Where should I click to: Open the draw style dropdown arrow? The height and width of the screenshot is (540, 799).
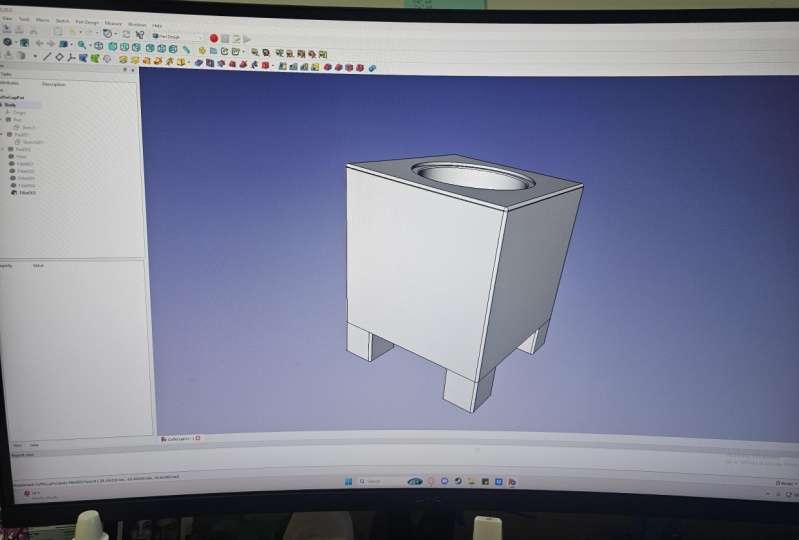point(16,42)
